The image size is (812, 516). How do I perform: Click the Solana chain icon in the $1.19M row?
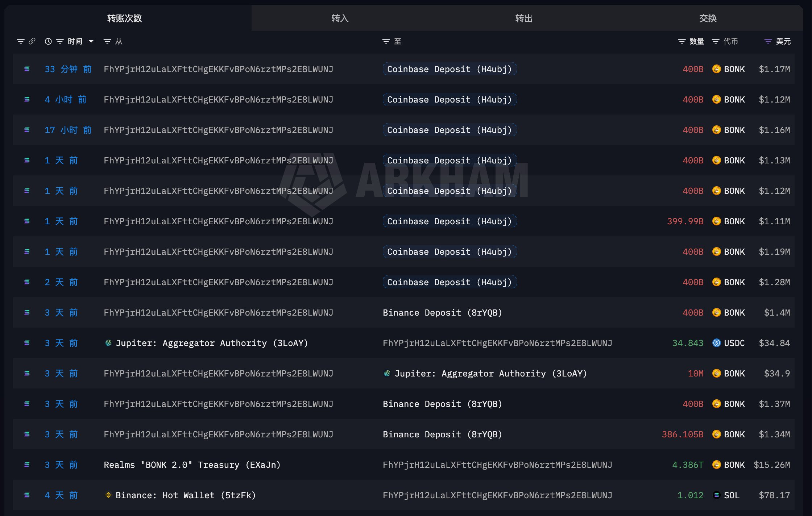coord(27,251)
